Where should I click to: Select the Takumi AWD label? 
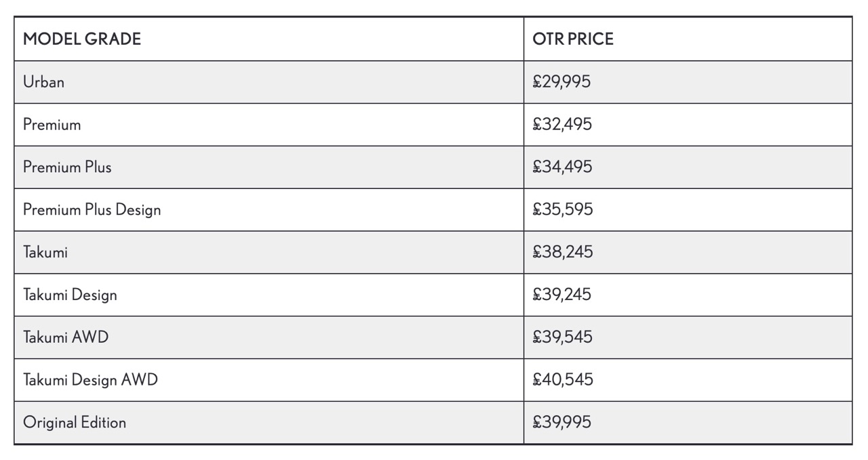tap(66, 337)
